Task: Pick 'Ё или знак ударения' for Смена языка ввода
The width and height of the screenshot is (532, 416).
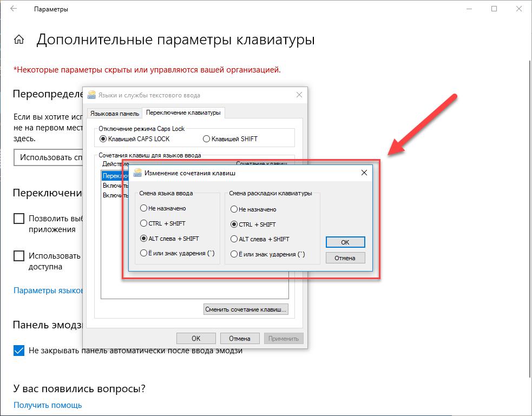Action: pos(178,253)
